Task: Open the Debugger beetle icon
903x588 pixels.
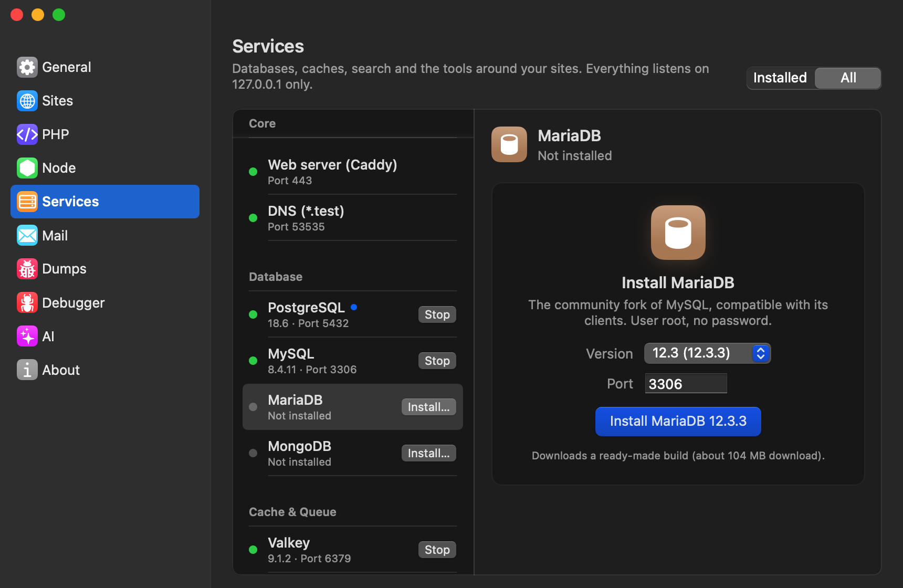Action: 27,302
